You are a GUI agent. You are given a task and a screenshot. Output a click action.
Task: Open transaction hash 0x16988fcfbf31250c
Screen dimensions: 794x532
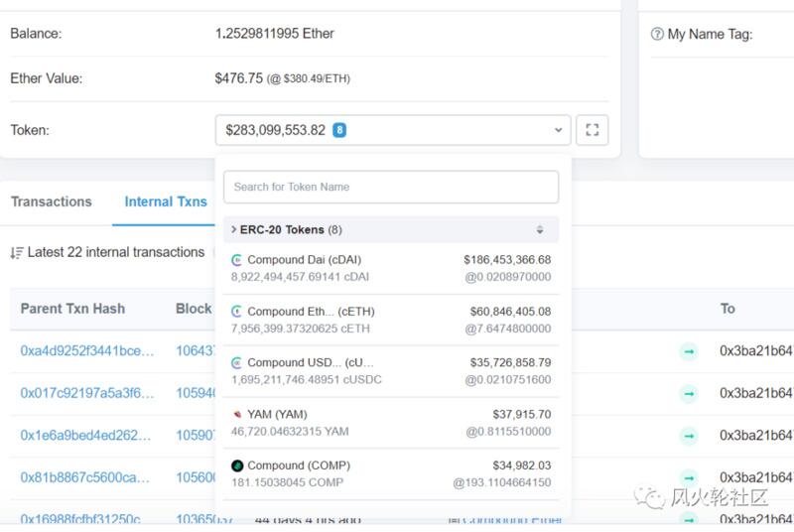[81, 519]
